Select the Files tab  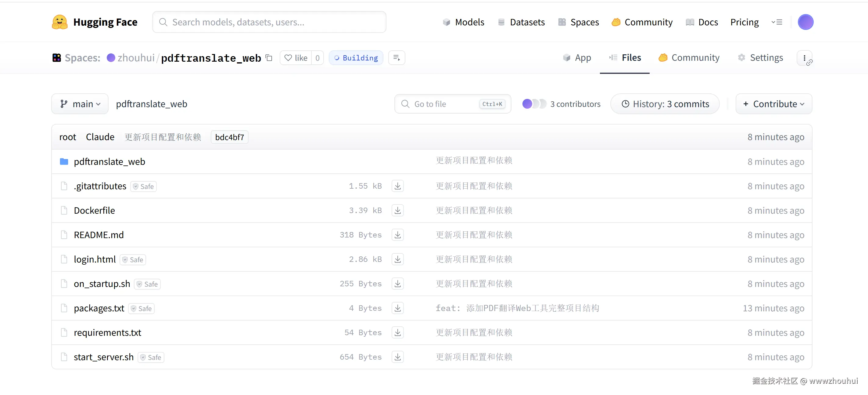625,58
